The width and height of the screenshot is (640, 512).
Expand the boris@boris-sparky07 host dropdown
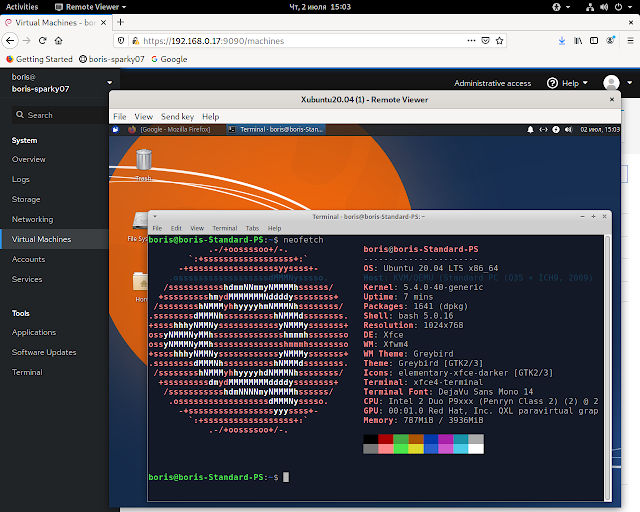click(x=109, y=82)
